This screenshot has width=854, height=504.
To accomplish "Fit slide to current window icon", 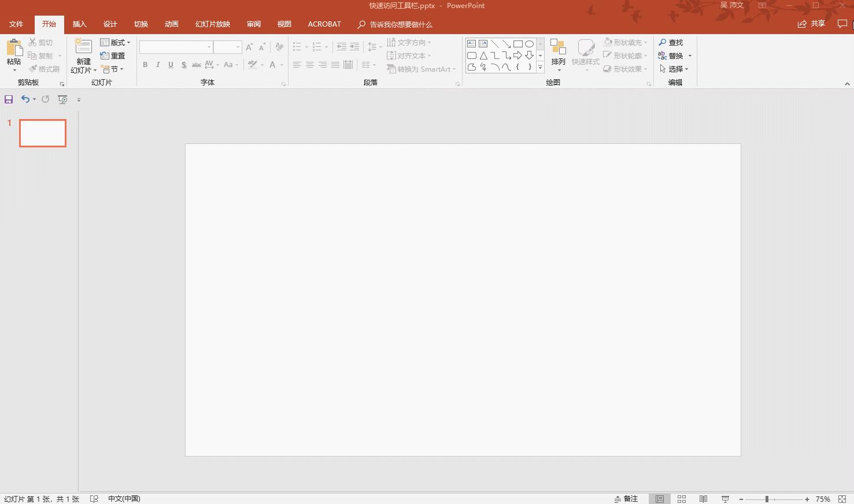I will coord(842,499).
